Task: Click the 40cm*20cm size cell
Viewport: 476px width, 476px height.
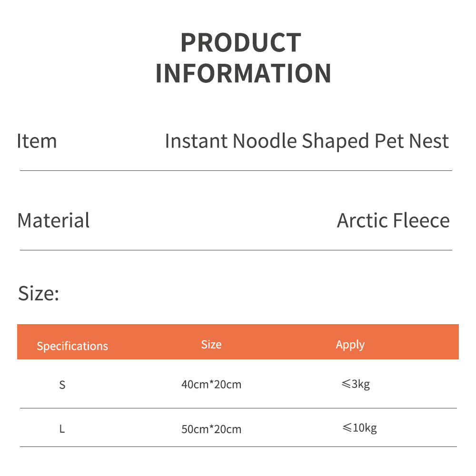Action: pos(211,385)
